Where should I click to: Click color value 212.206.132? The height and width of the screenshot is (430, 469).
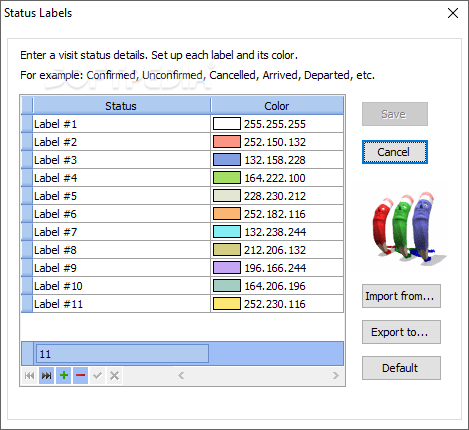(x=275, y=250)
